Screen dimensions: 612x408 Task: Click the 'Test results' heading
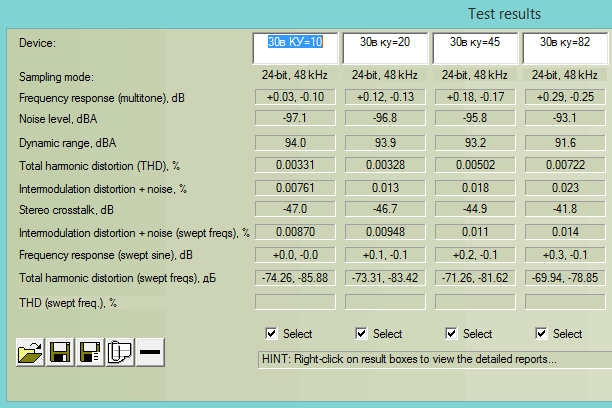tap(504, 14)
